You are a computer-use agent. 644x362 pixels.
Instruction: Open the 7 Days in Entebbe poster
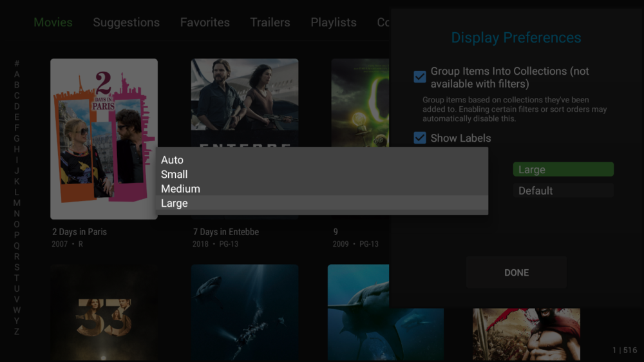(x=244, y=103)
